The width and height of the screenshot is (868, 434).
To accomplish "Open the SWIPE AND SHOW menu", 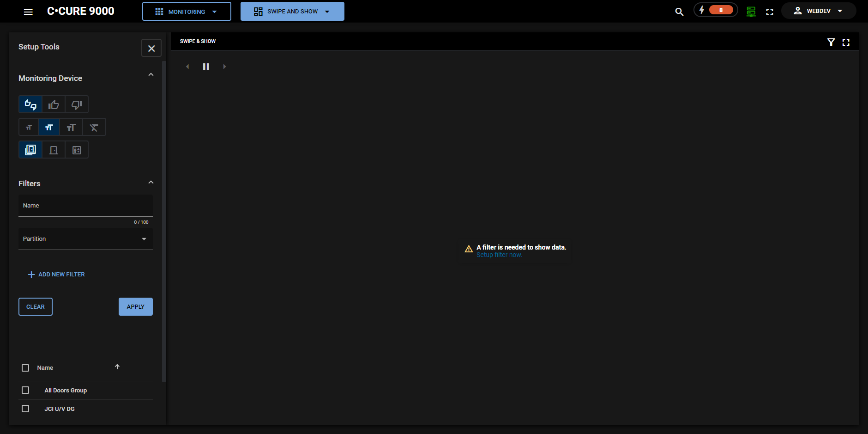I will [292, 11].
